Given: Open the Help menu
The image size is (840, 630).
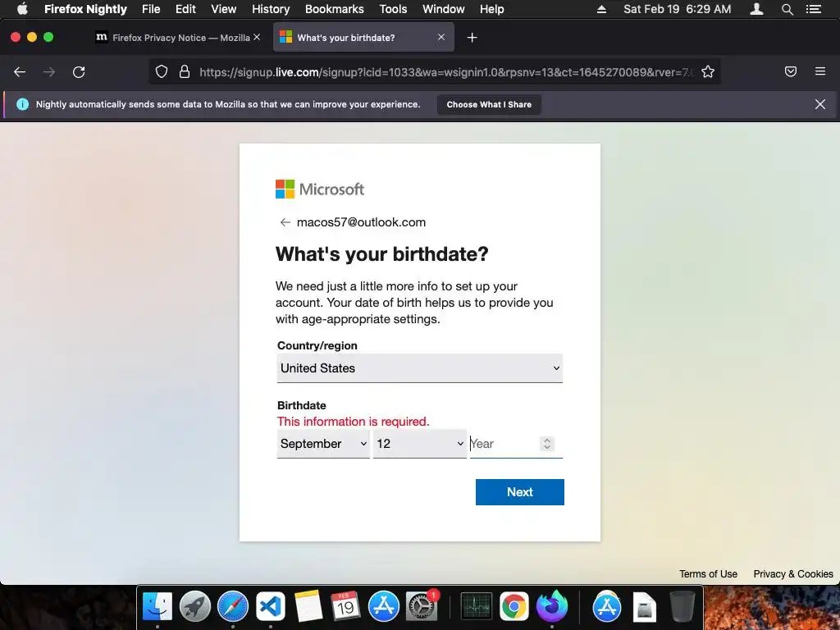Looking at the screenshot, I should pyautogui.click(x=491, y=9).
